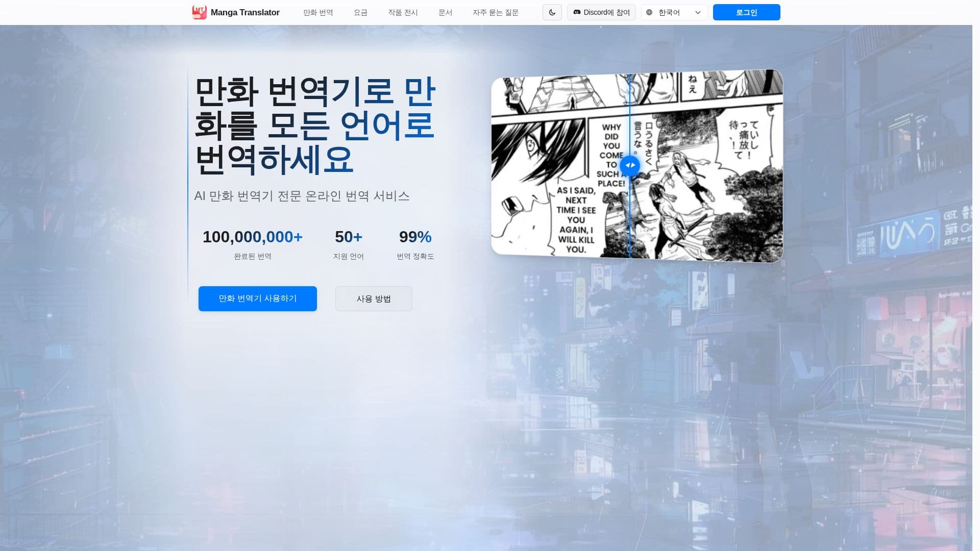Click the 만화 번역기 사용하기 button

pos(258,298)
